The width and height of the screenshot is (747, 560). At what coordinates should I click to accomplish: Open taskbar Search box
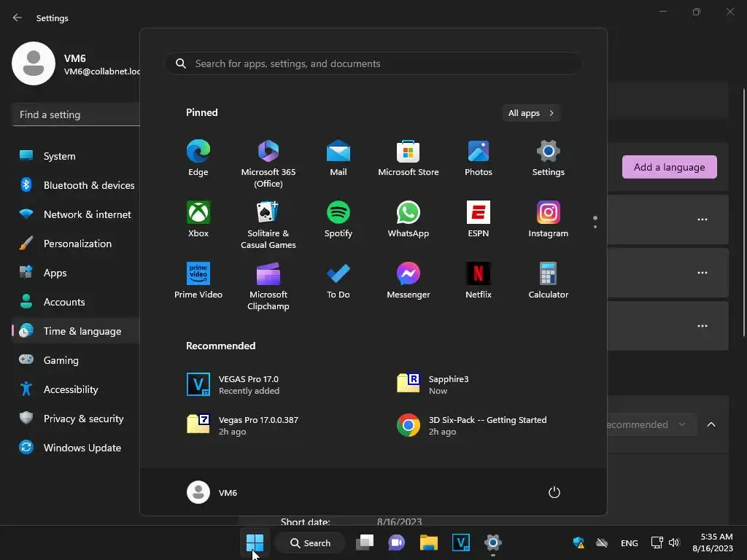(311, 542)
